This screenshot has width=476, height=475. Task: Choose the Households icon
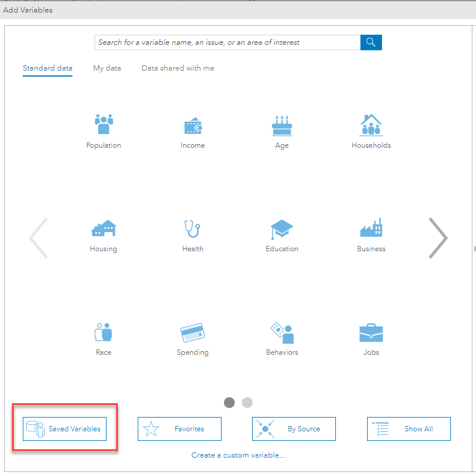coord(371,125)
